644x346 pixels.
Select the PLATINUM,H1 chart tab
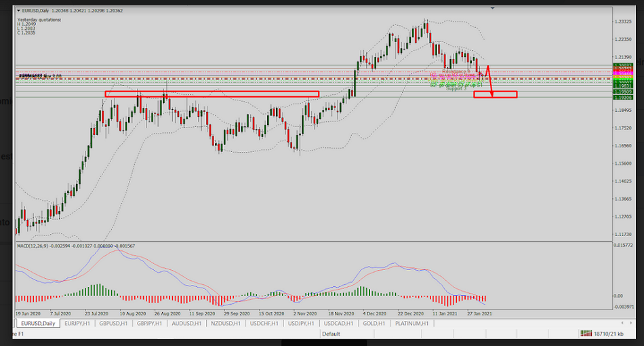(x=409, y=324)
